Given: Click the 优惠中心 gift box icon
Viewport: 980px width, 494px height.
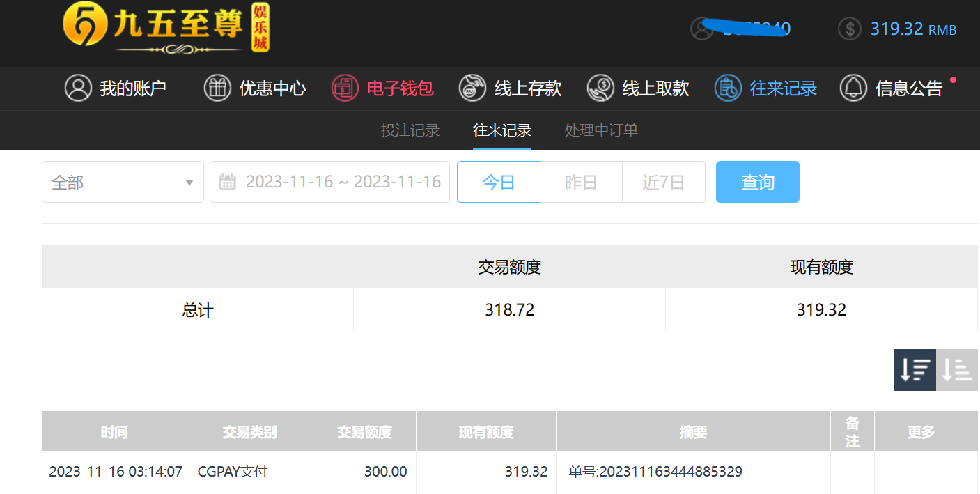Looking at the screenshot, I should (217, 88).
